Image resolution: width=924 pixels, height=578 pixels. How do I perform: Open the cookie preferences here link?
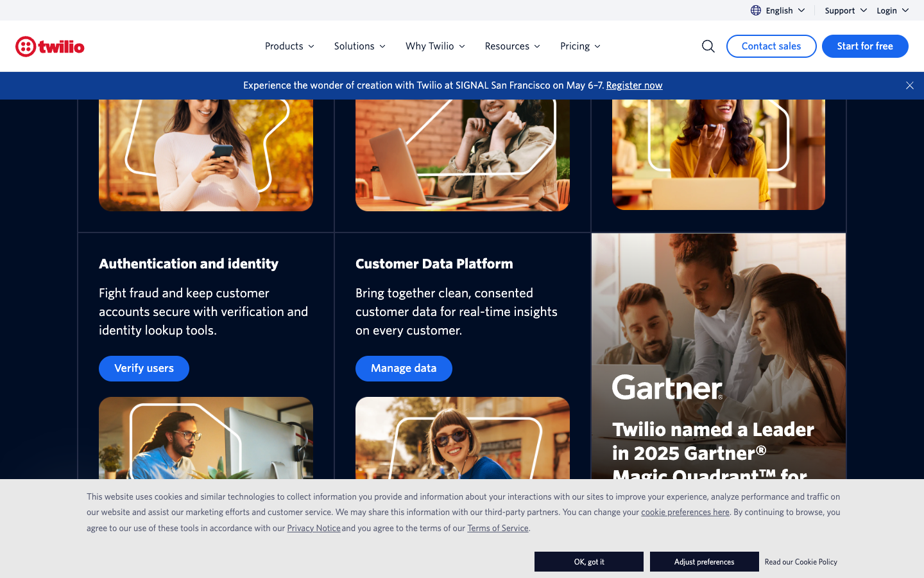point(685,512)
